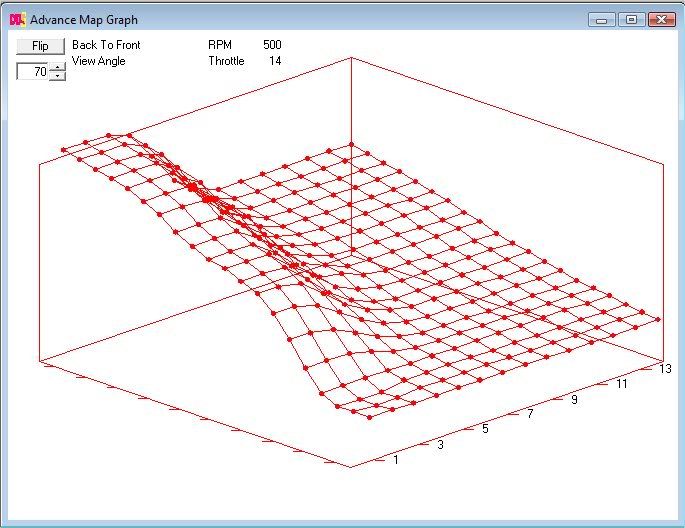Click the Throttle value 14

point(275,61)
